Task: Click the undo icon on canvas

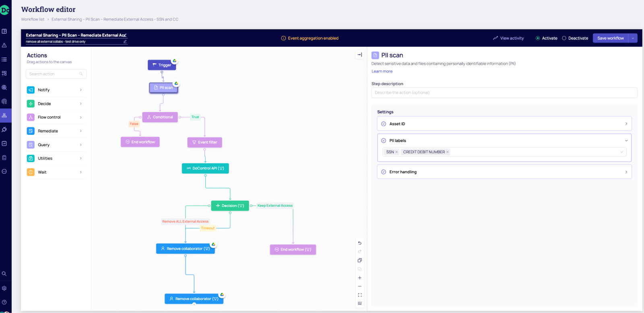Action: tap(360, 243)
